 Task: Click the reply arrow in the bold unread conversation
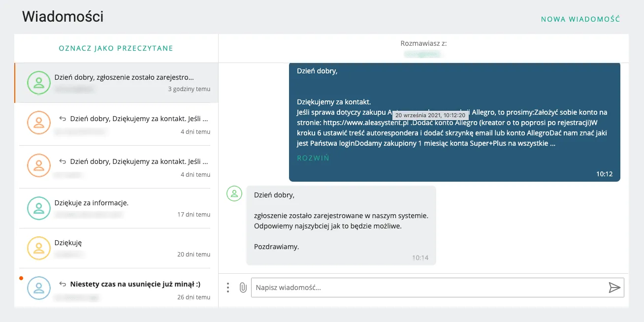63,284
